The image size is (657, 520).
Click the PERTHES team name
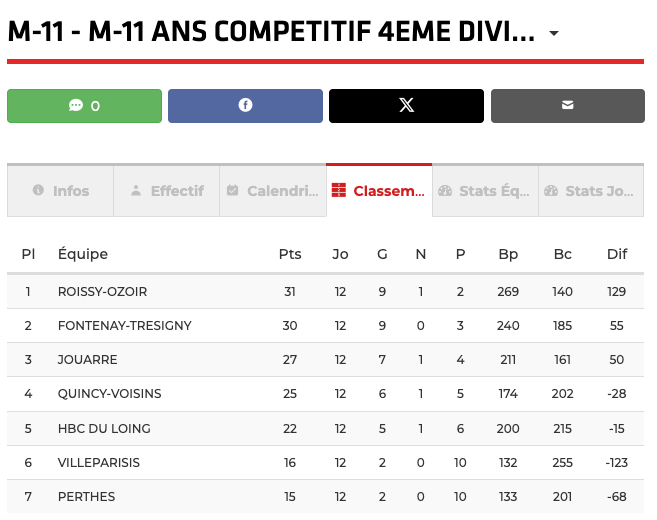click(x=86, y=497)
